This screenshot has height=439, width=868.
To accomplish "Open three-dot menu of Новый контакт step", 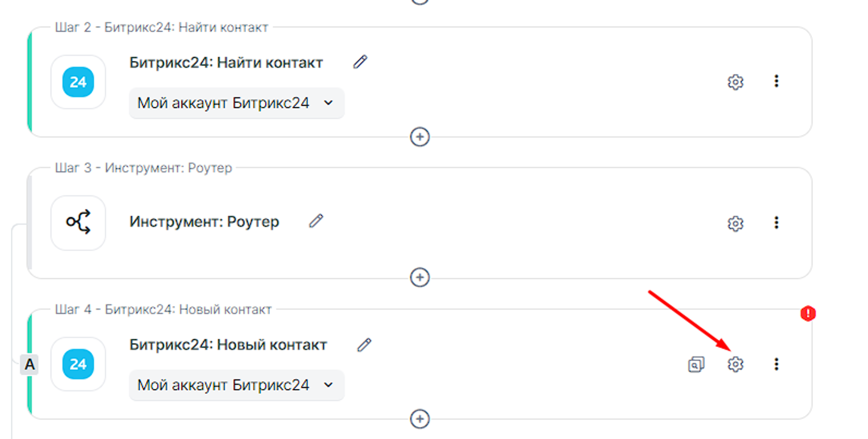I will [776, 364].
